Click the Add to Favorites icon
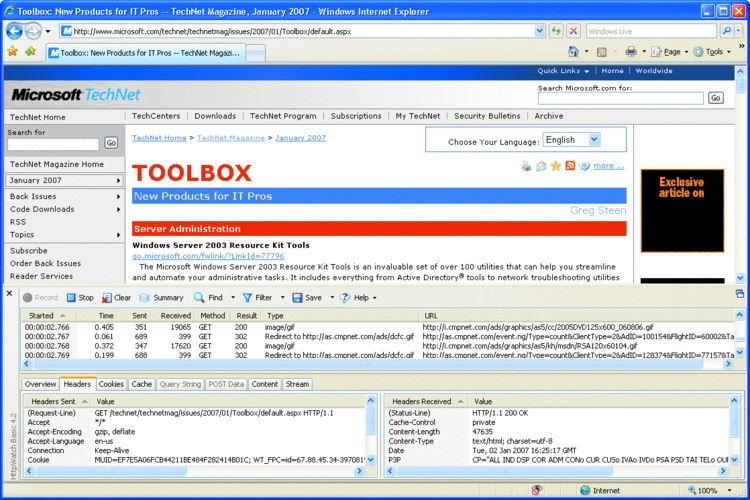 (31, 51)
